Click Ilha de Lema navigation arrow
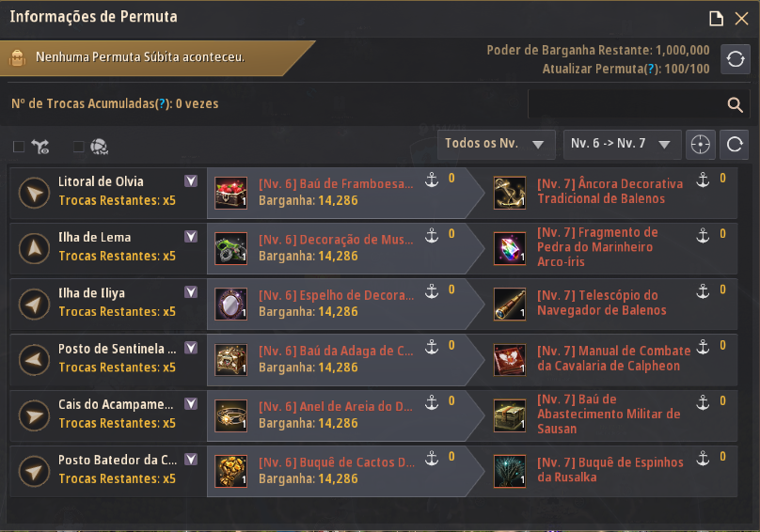760x532 pixels. [34, 249]
